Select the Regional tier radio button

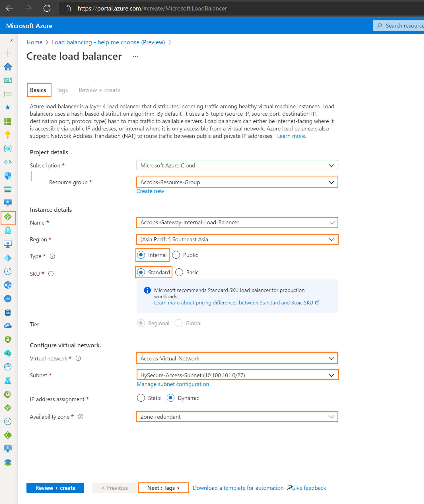click(x=141, y=323)
